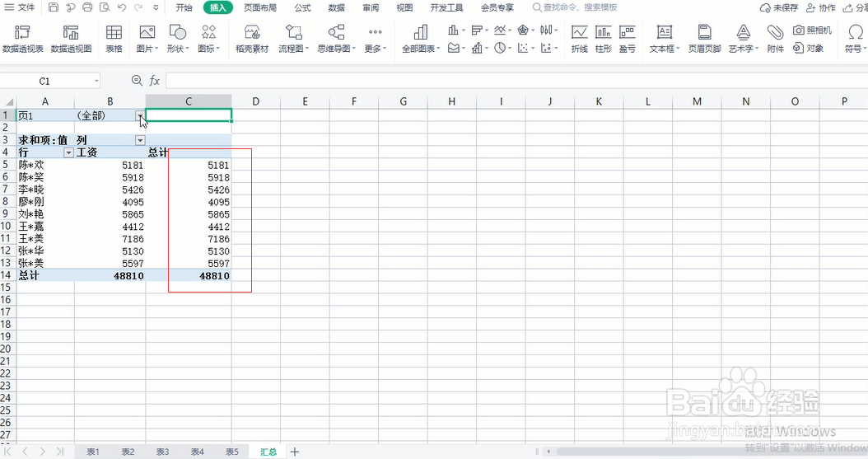Insert a 柱形 column sparkline

click(x=604, y=38)
